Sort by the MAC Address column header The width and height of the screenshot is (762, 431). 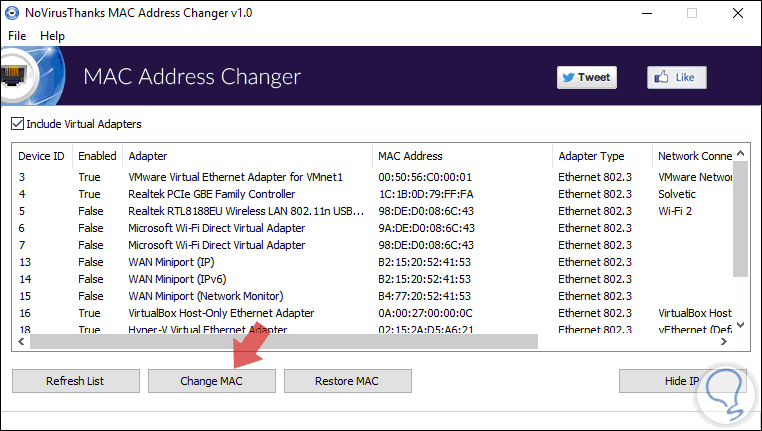[x=410, y=156]
